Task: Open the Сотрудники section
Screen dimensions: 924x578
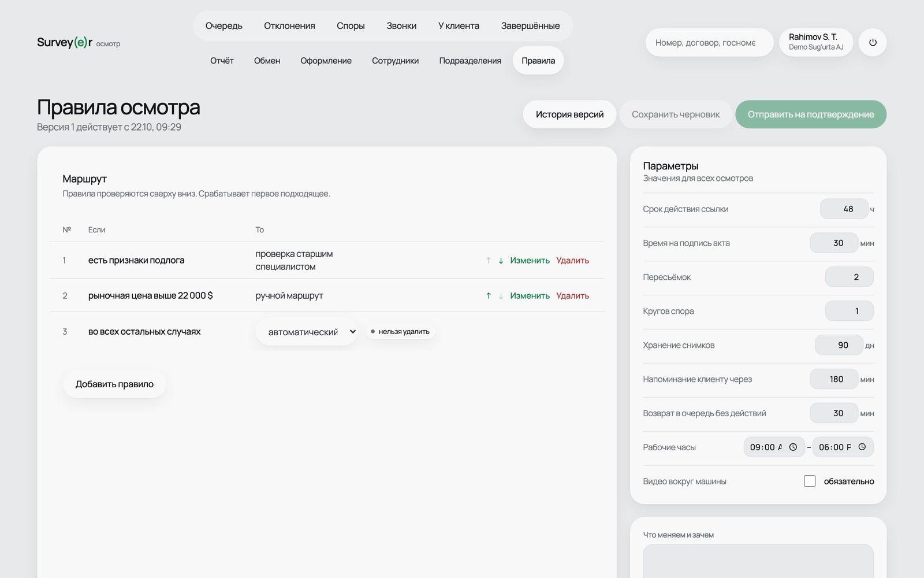Action: tap(395, 61)
